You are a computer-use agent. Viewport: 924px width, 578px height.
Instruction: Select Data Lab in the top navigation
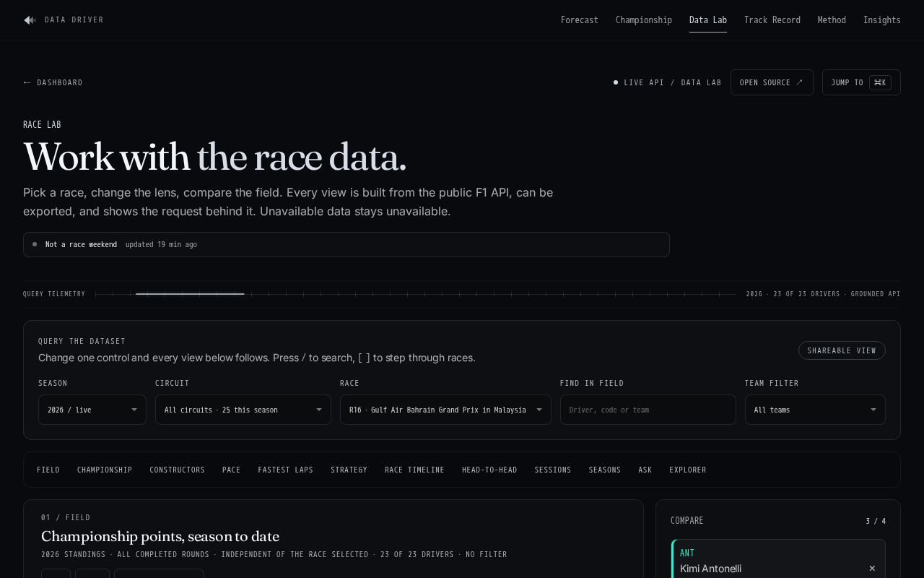[708, 20]
